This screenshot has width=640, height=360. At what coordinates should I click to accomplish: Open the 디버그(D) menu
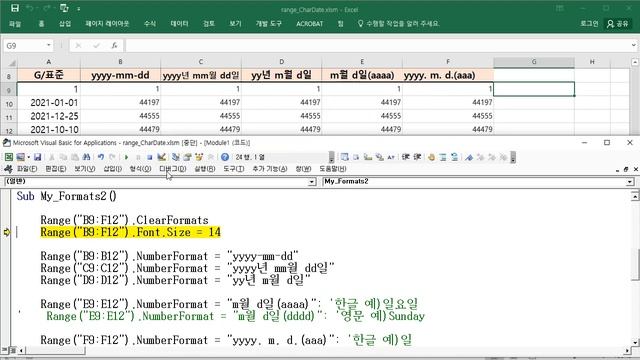pyautogui.click(x=173, y=169)
